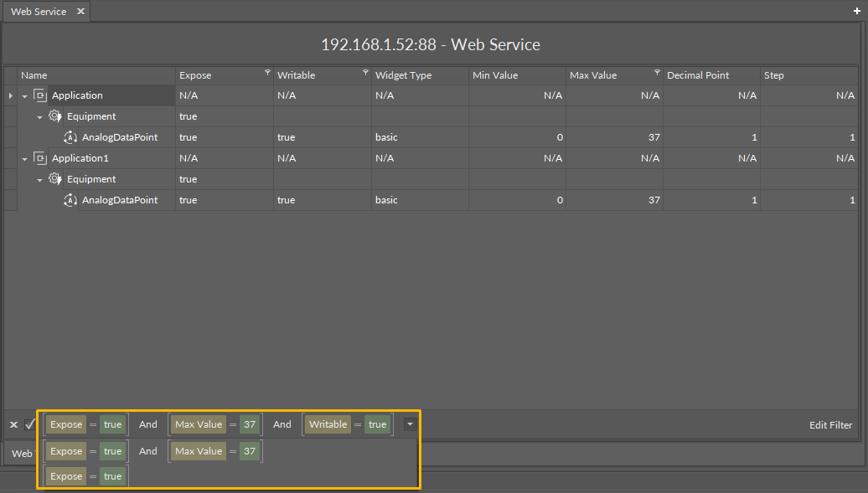Click the Application1 component icon
Screen dimensions: 868x493
(40, 158)
